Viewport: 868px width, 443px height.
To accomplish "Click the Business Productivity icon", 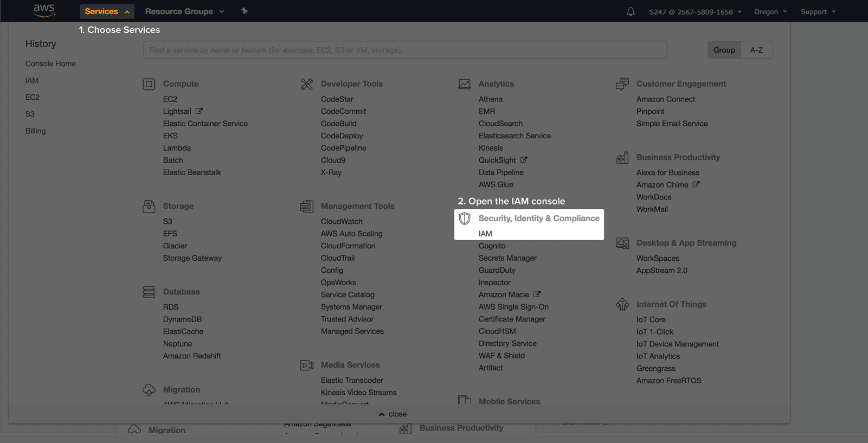I will coord(622,158).
